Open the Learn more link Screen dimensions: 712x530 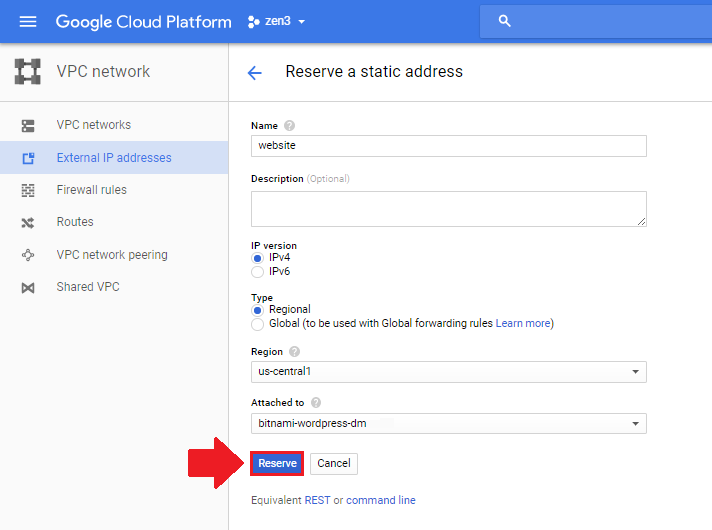(x=523, y=323)
